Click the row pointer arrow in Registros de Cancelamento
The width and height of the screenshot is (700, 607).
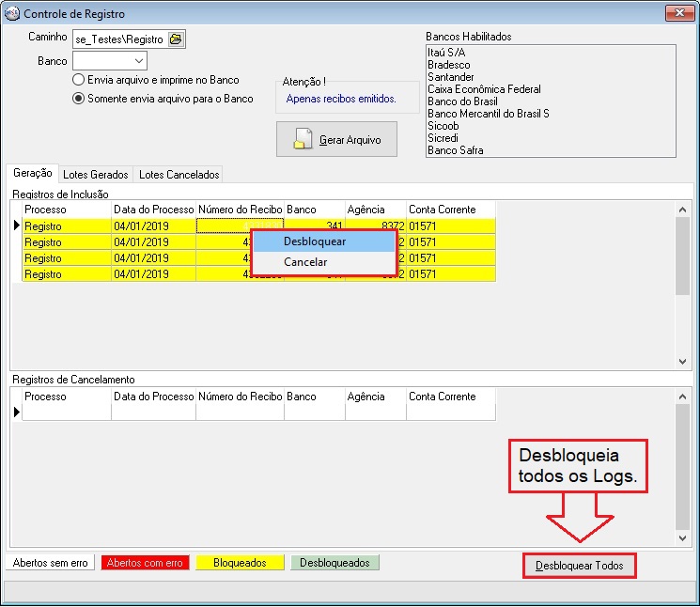tap(16, 412)
